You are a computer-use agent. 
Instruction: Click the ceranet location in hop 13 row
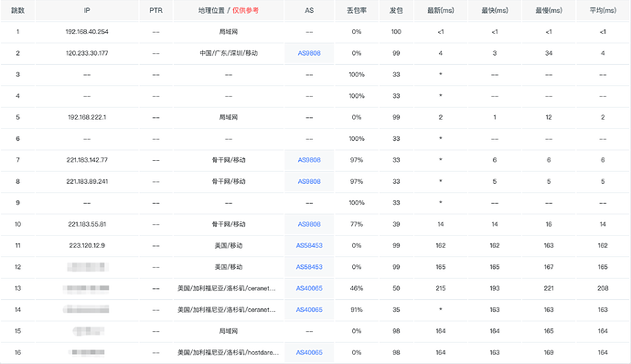227,288
